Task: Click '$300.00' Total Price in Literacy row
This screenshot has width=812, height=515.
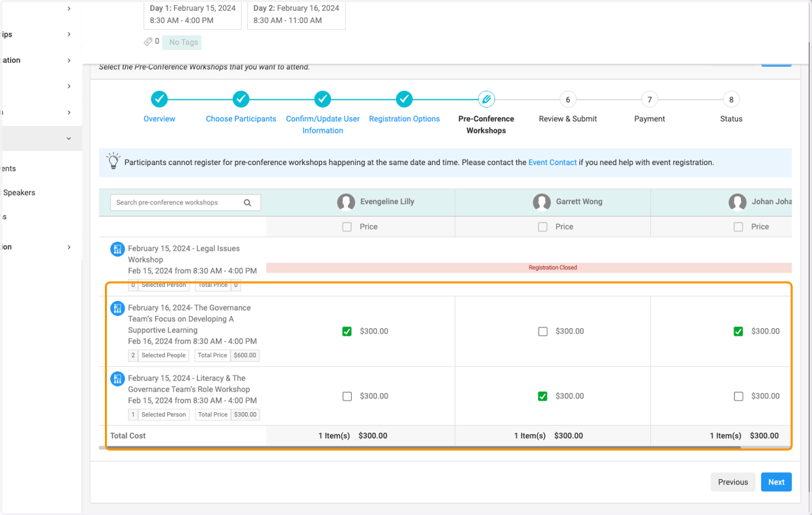Action: pos(245,415)
